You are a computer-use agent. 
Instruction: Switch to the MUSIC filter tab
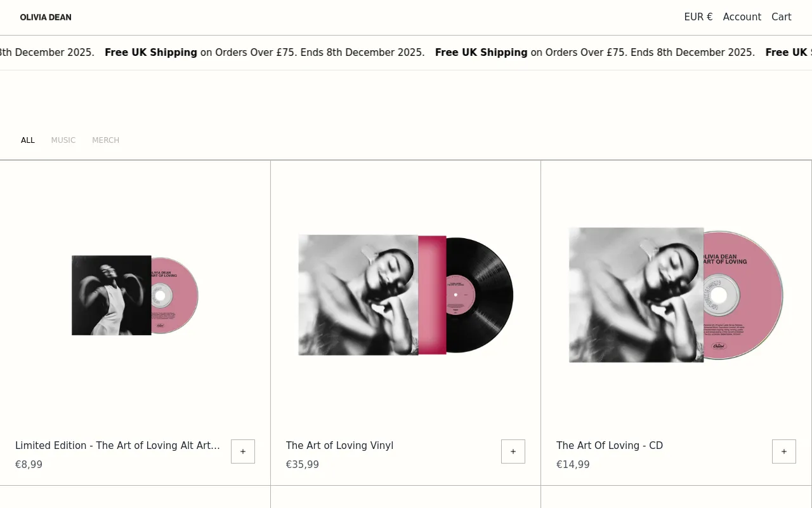(x=63, y=140)
